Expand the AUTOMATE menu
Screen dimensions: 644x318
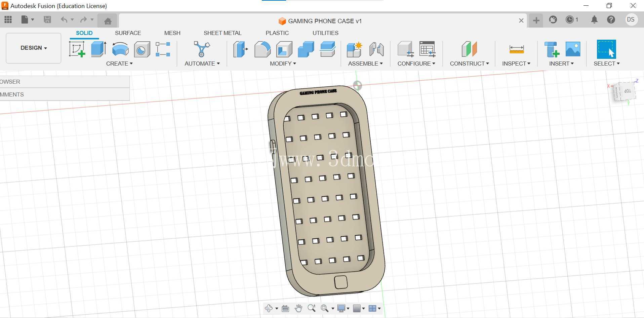click(x=202, y=64)
